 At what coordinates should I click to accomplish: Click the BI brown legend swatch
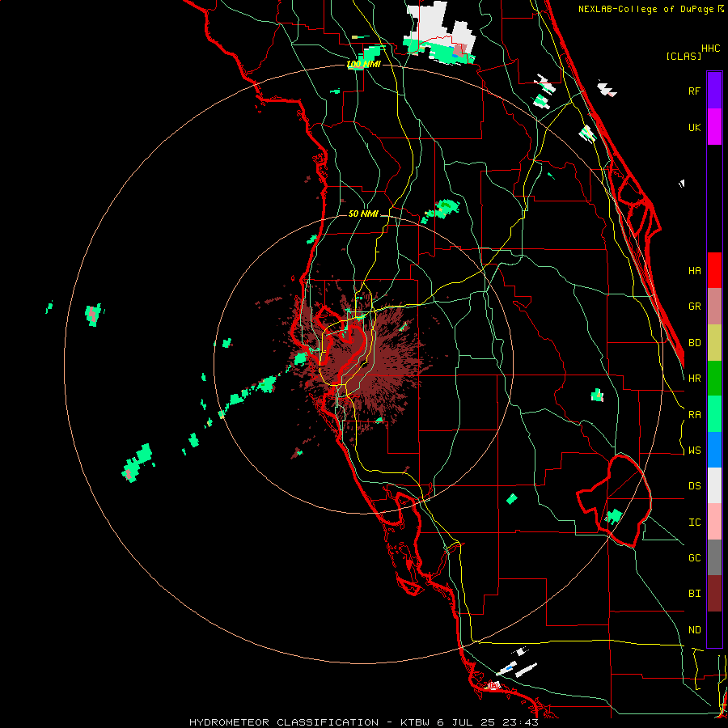pyautogui.click(x=714, y=594)
